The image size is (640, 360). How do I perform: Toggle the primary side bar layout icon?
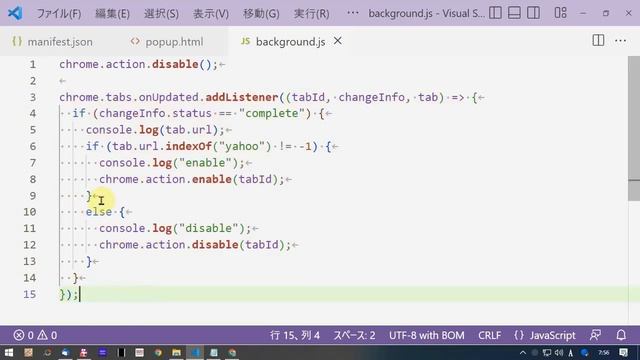point(495,13)
